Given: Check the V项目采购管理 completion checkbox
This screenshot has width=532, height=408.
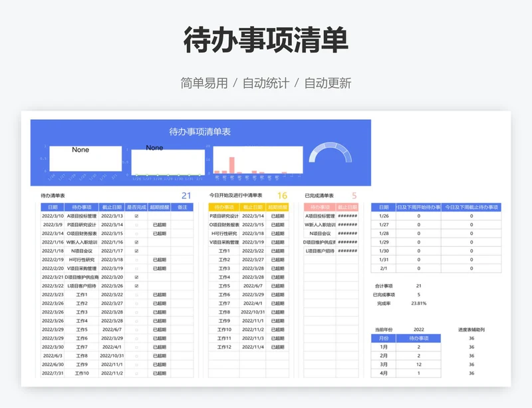Looking at the screenshot, I should (x=136, y=269).
